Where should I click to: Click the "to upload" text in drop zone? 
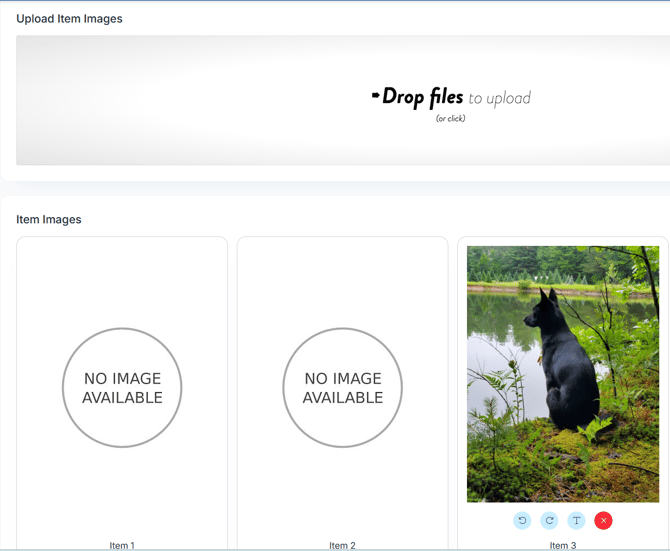(499, 98)
